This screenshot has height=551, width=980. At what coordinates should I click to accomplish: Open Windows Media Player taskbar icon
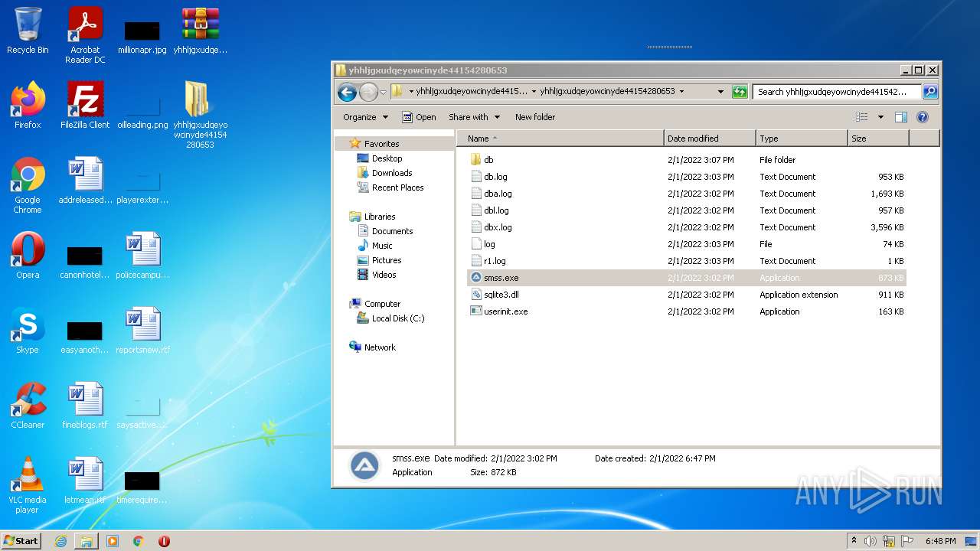[x=113, y=541]
